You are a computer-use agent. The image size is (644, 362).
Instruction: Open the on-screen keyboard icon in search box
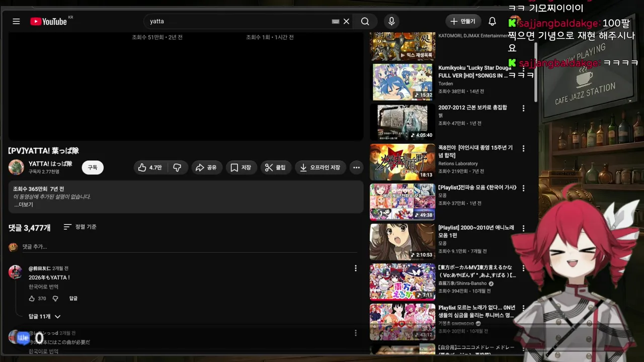tap(336, 22)
